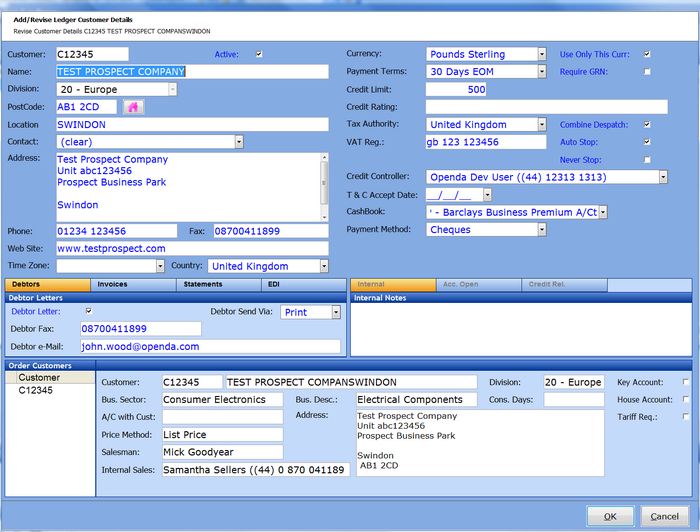Switch to the Invoices tab
Screen dimensions: 700x532
coord(133,284)
